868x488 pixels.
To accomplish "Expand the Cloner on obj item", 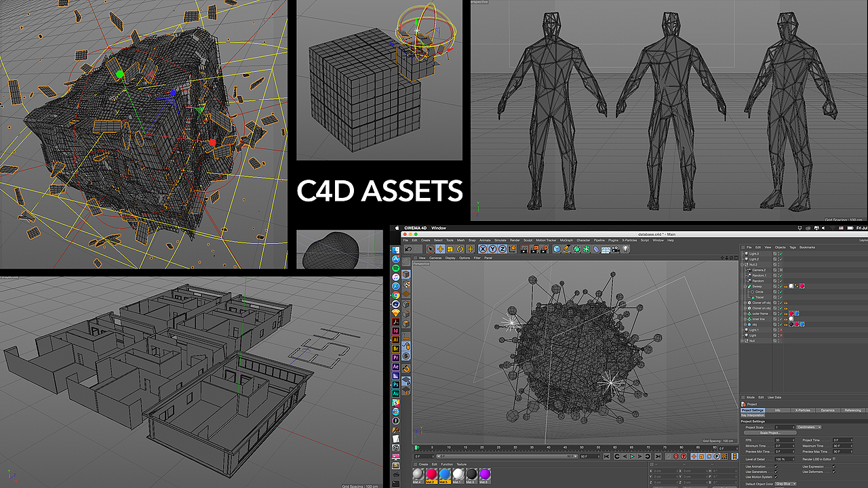I will [x=745, y=308].
